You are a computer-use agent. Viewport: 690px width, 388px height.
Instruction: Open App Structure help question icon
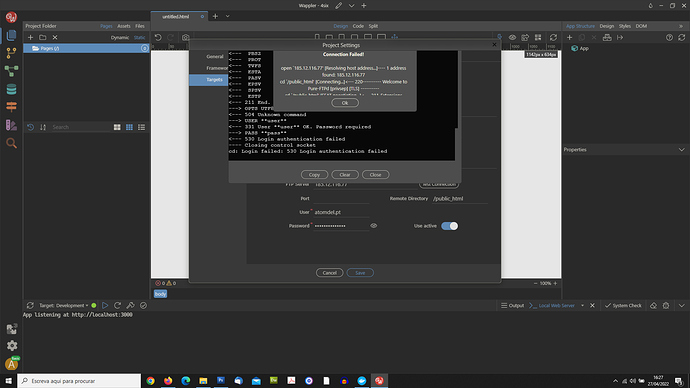point(669,37)
